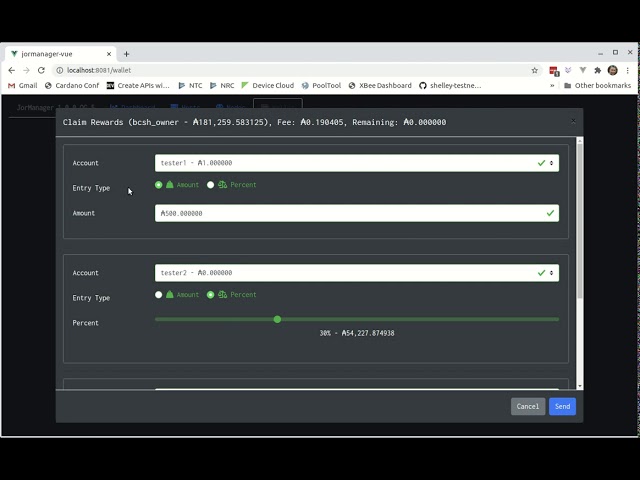Image resolution: width=640 pixels, height=480 pixels.
Task: Open the NRC bookmark
Action: 222,86
